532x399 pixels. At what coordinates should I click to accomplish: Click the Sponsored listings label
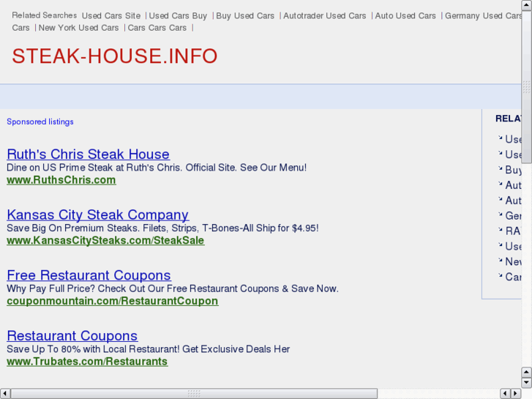pos(40,122)
